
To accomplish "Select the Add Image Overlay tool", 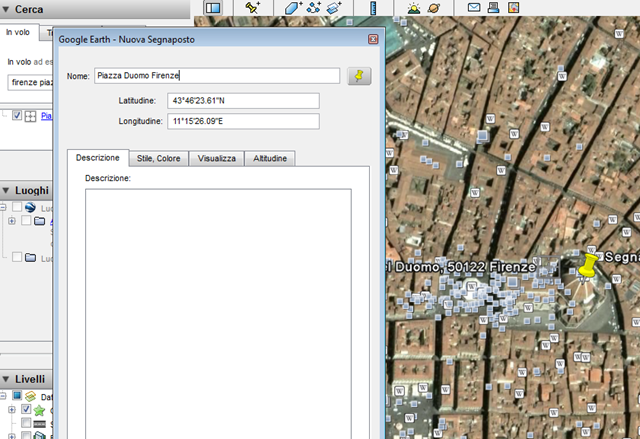I will [x=333, y=8].
